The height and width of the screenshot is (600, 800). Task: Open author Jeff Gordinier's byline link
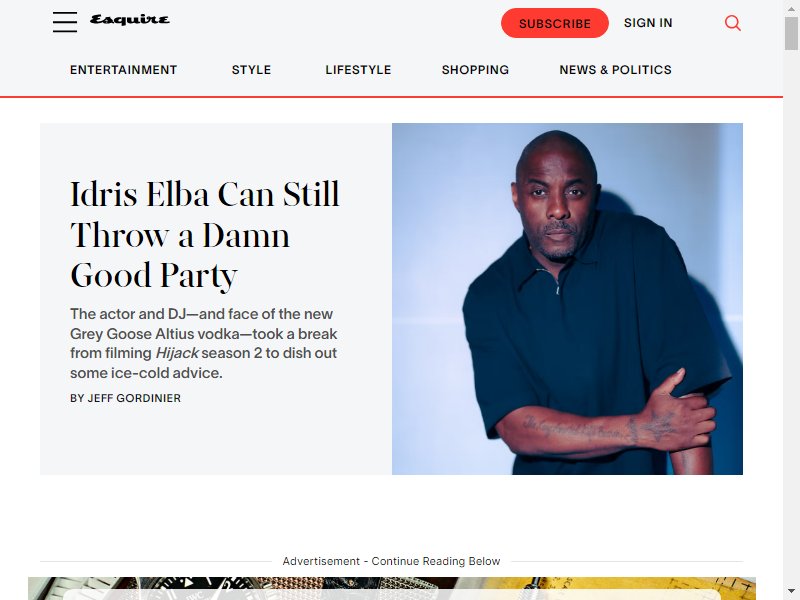point(126,398)
